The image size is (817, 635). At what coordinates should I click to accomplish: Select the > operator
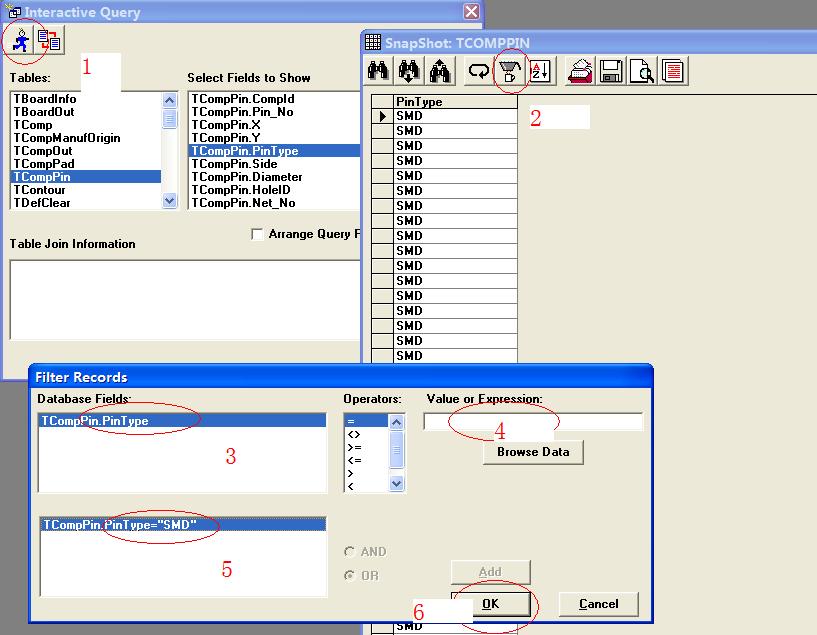tap(367, 473)
